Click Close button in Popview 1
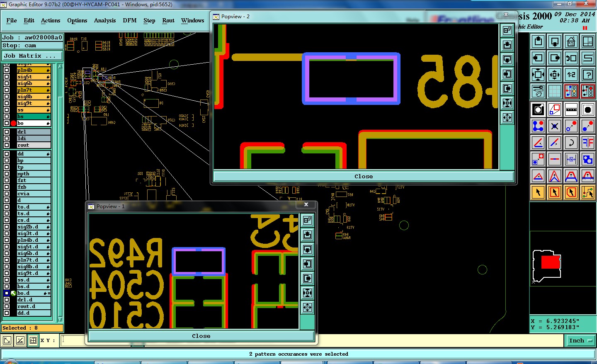Viewport: 597px width, 364px height. pyautogui.click(x=201, y=336)
